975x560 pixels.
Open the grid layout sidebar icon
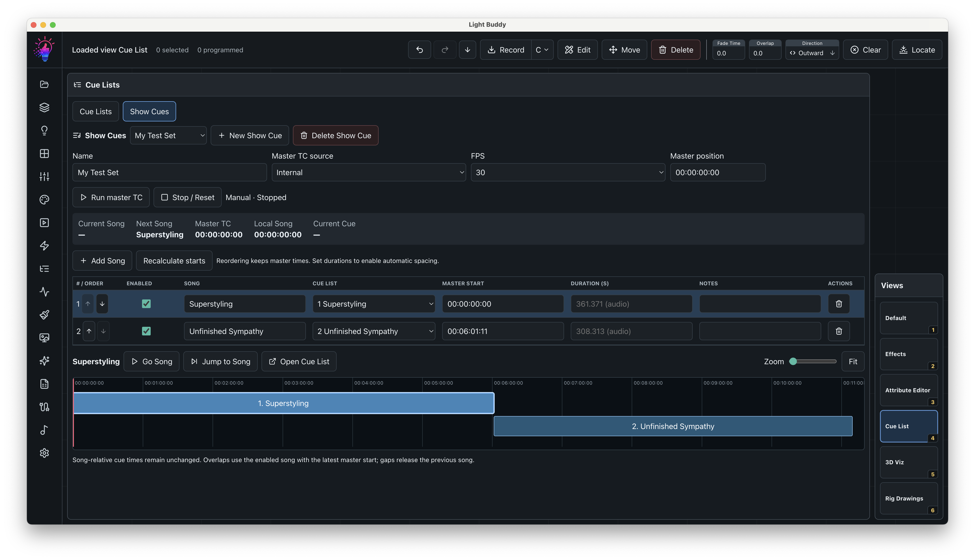[x=44, y=154]
